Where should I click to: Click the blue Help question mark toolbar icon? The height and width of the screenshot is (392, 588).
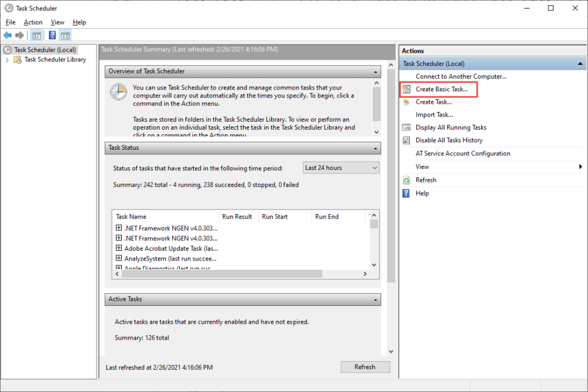(x=52, y=36)
